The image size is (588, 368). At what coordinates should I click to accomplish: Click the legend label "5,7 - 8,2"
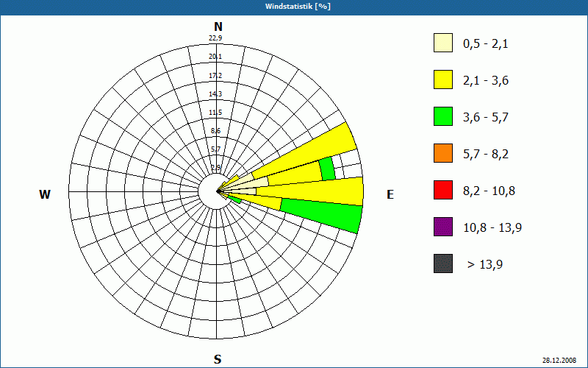click(486, 155)
